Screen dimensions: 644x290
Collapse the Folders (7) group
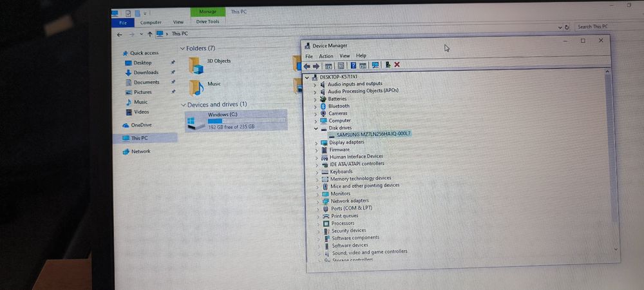coord(182,48)
